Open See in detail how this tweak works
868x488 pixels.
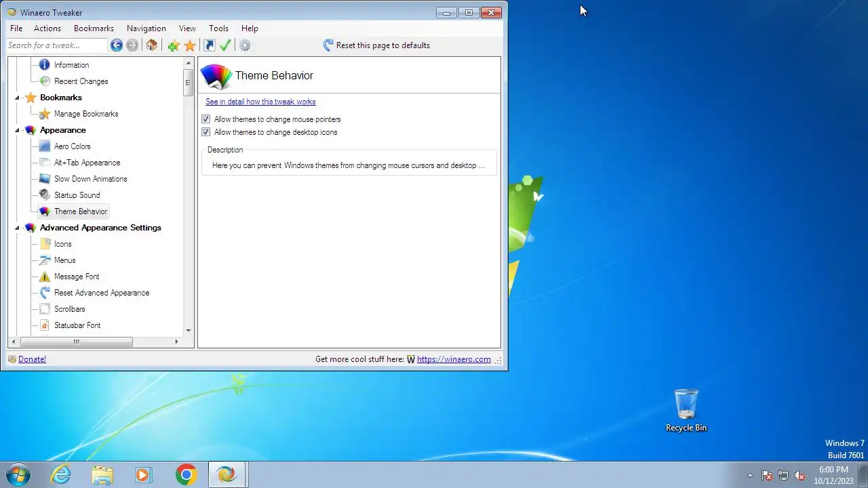coord(260,102)
